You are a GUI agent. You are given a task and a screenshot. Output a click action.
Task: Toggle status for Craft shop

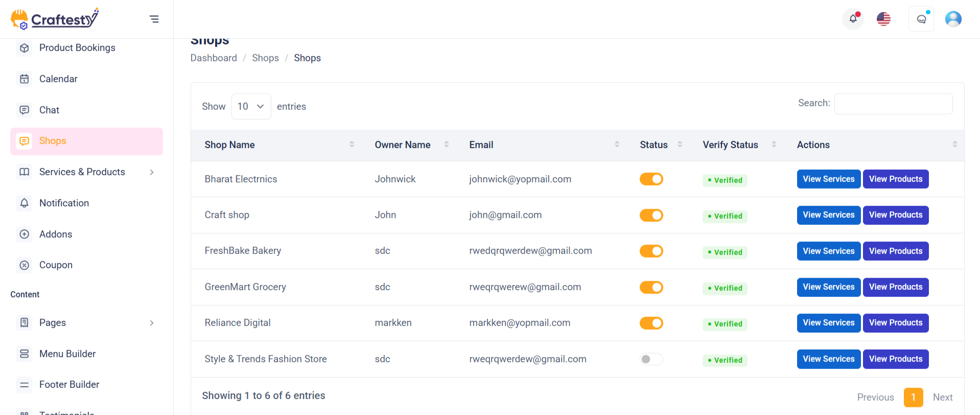click(651, 215)
